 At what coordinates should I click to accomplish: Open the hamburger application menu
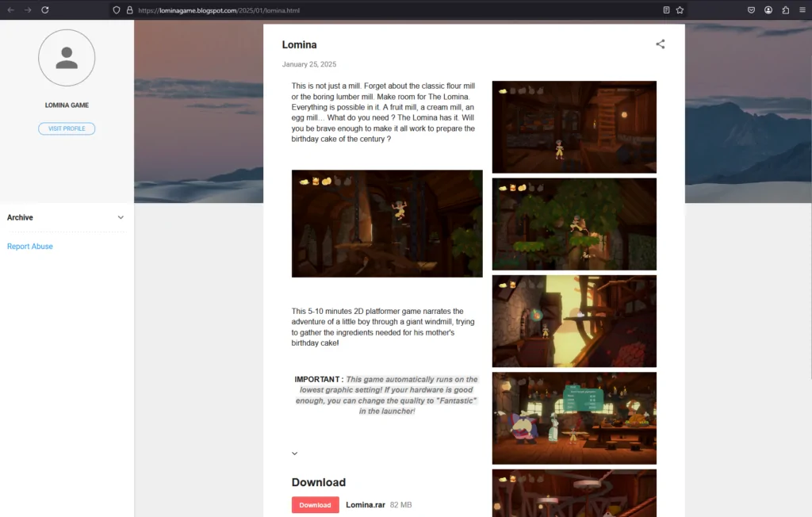click(802, 10)
